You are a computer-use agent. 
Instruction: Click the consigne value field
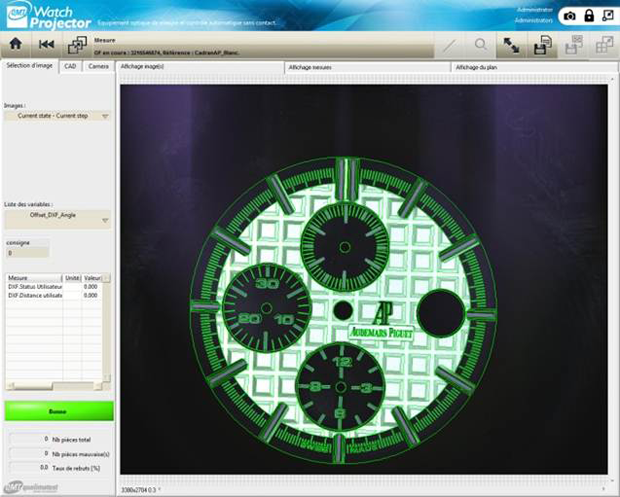(30, 253)
